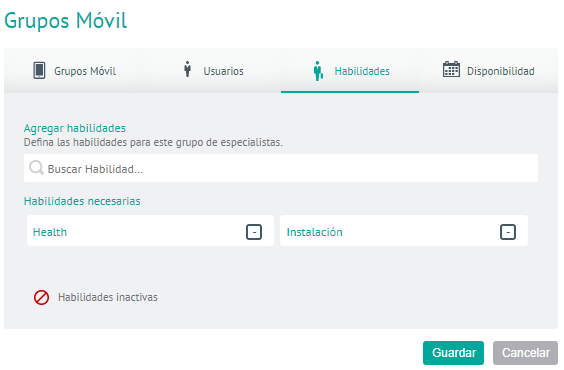
Task: Select the Instalación skill label
Action: click(314, 232)
